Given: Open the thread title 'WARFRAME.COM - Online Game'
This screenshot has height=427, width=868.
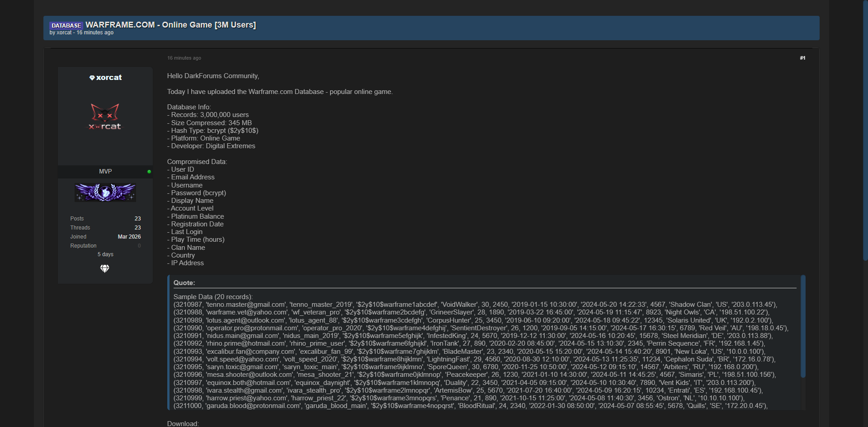Looking at the screenshot, I should (170, 25).
